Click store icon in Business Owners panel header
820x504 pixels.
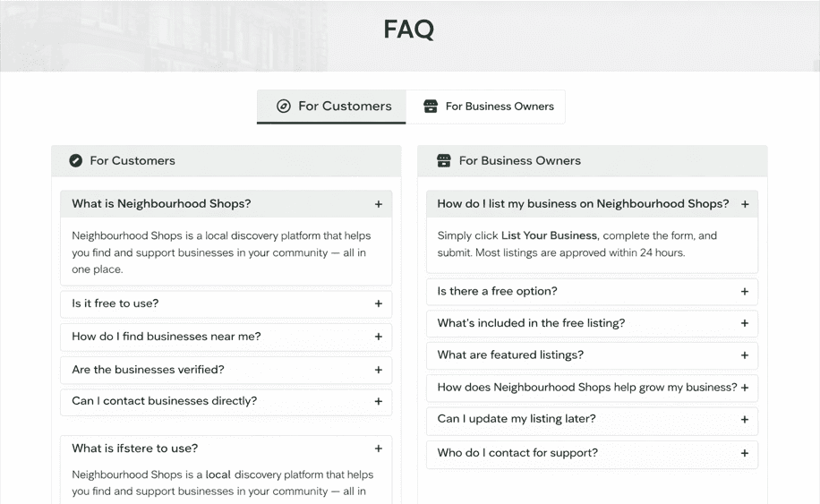(x=444, y=161)
